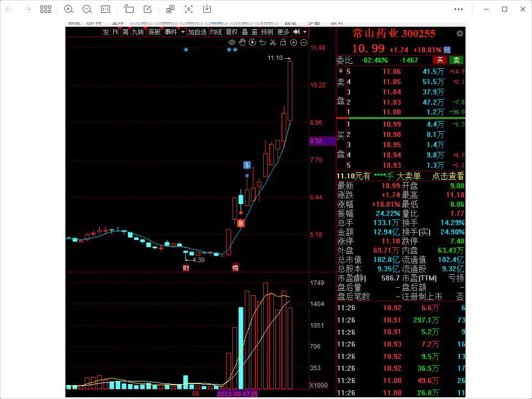Click the 叠 overlay button

click(x=245, y=32)
